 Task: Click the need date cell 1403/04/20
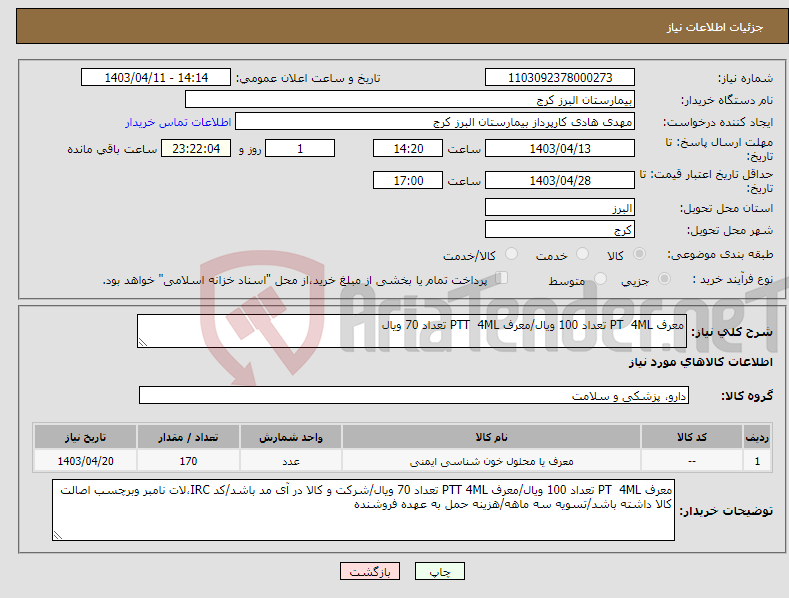(x=86, y=461)
